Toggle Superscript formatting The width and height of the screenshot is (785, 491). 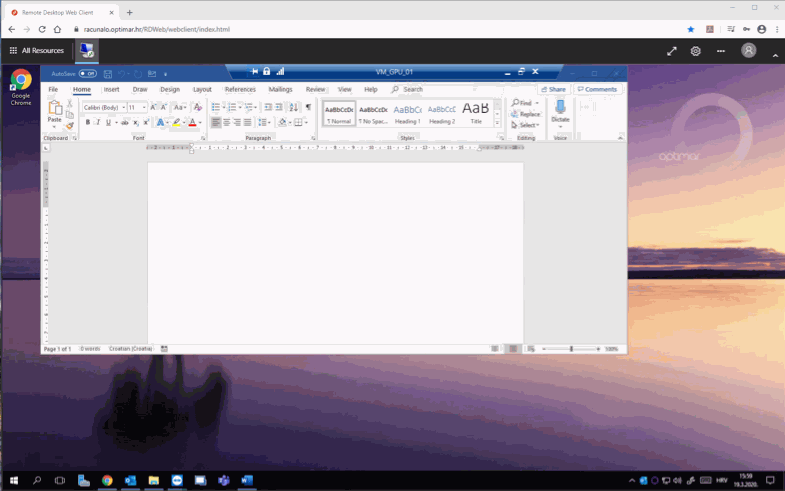point(146,122)
